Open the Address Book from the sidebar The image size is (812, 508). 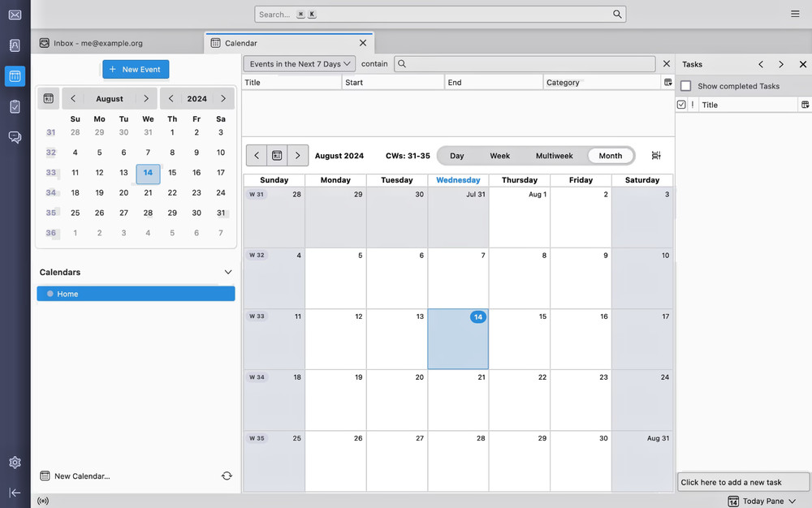pyautogui.click(x=14, y=45)
